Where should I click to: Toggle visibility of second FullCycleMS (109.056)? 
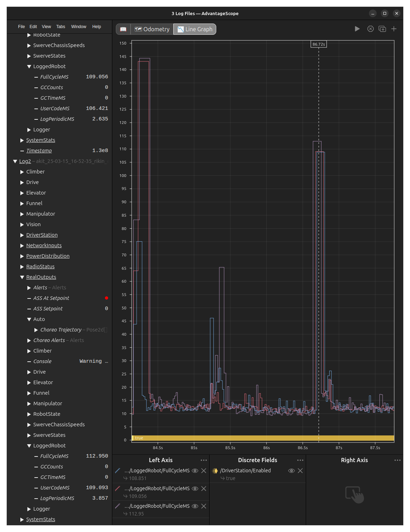195,488
